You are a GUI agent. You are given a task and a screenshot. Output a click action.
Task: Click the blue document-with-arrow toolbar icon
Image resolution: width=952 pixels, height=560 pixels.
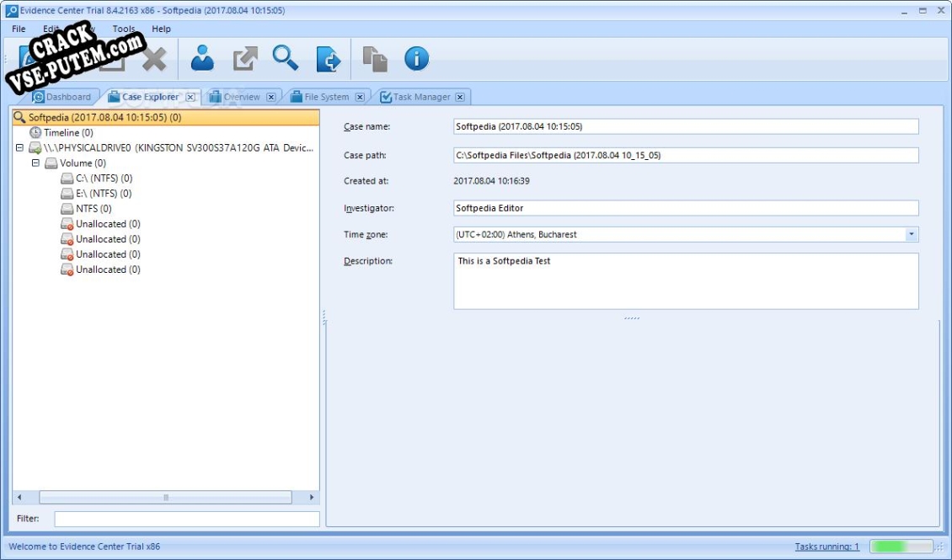click(329, 59)
